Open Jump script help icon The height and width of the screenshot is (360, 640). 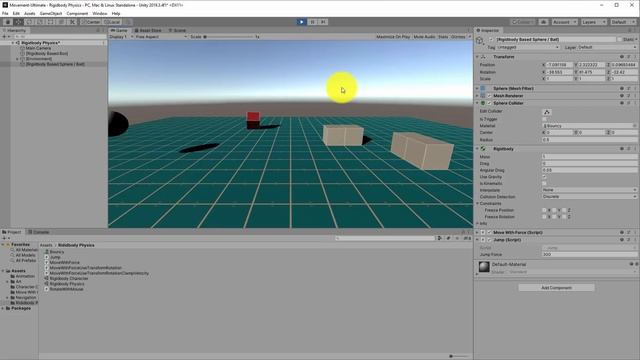[622, 240]
